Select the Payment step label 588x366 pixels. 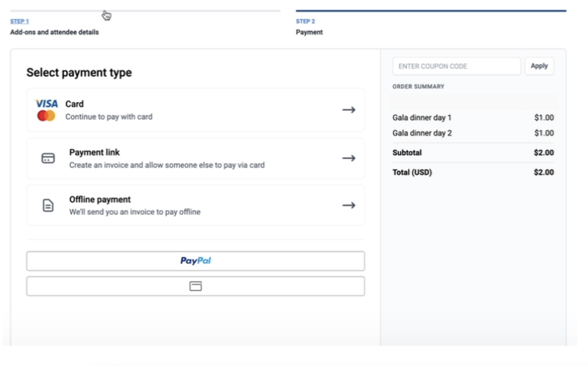(309, 32)
